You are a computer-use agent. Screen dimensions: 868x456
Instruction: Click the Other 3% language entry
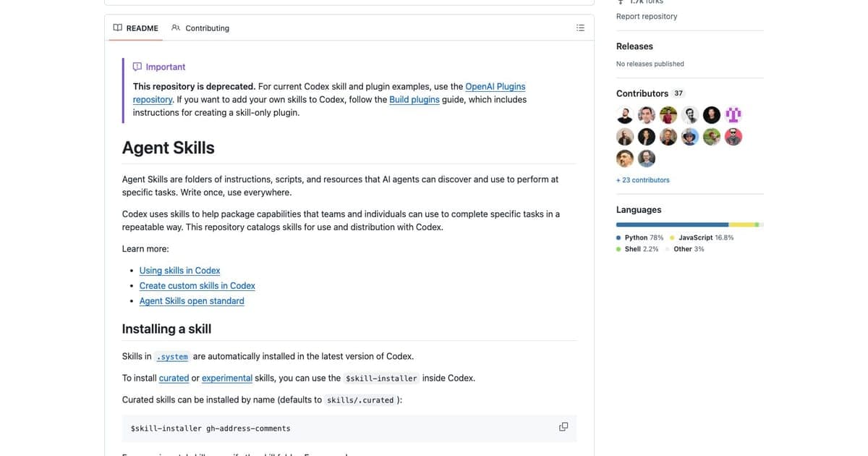[x=684, y=249]
